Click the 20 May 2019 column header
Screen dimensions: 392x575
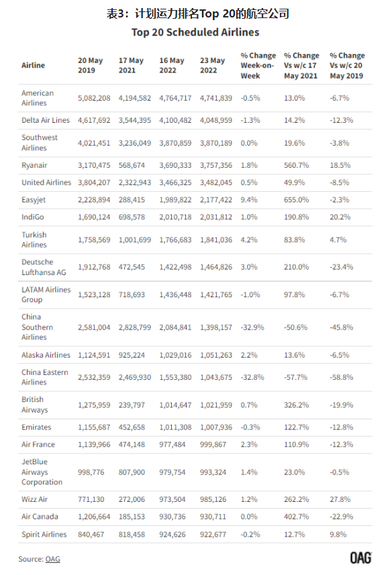pos(90,65)
